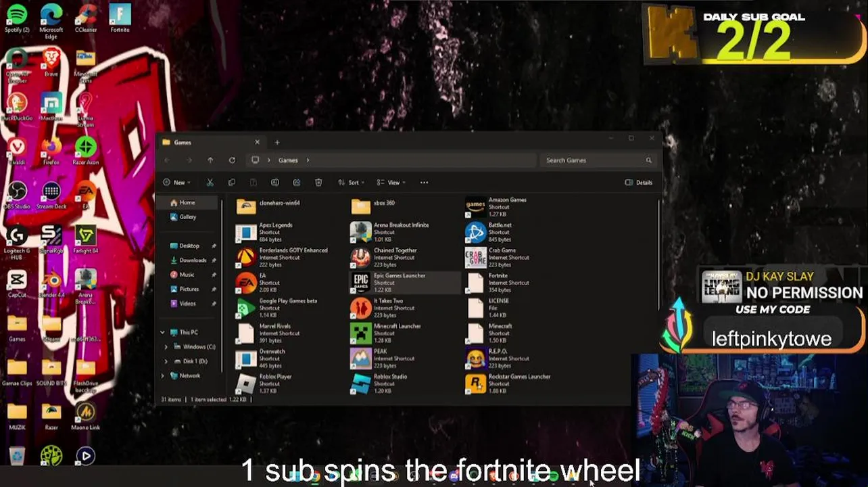
Task: Open CCleaner desktop shortcut
Action: click(86, 18)
